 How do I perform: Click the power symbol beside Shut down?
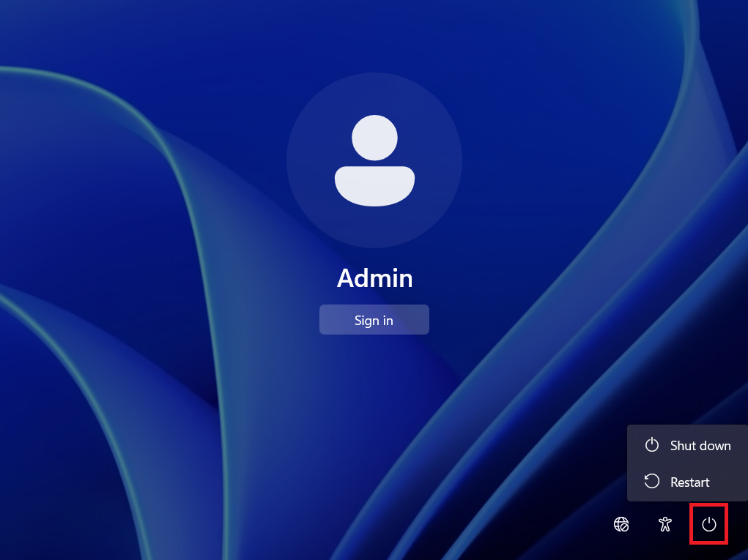[x=651, y=445]
